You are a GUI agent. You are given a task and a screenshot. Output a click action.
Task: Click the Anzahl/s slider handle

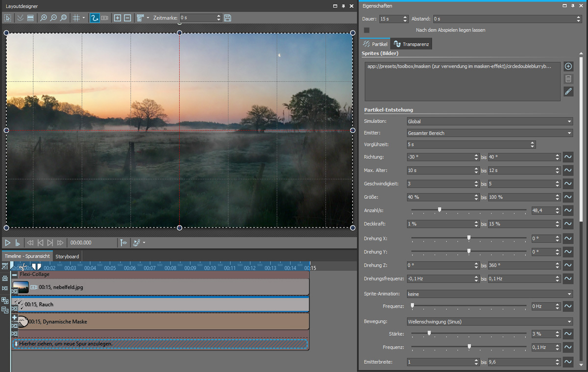440,210
